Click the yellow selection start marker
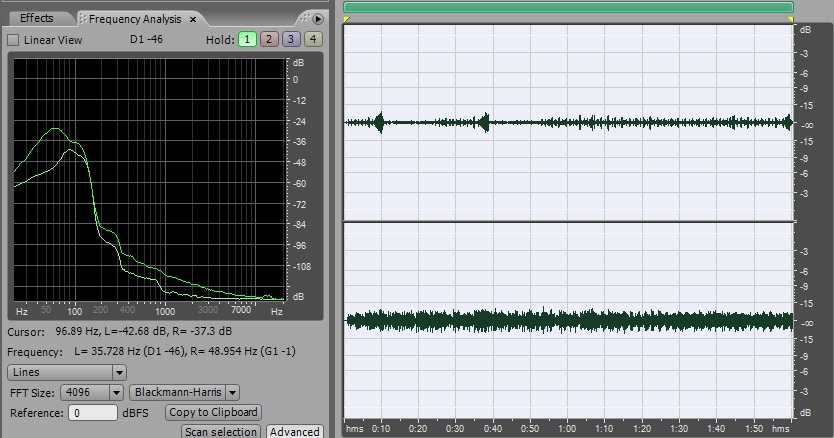 tap(347, 20)
